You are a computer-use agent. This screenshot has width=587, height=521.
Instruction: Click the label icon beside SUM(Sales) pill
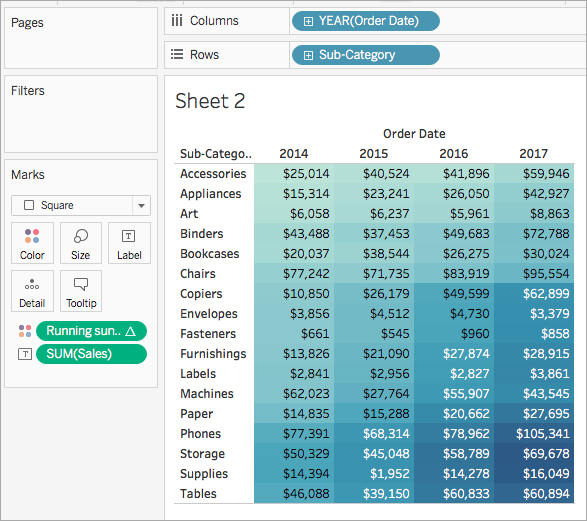click(25, 354)
